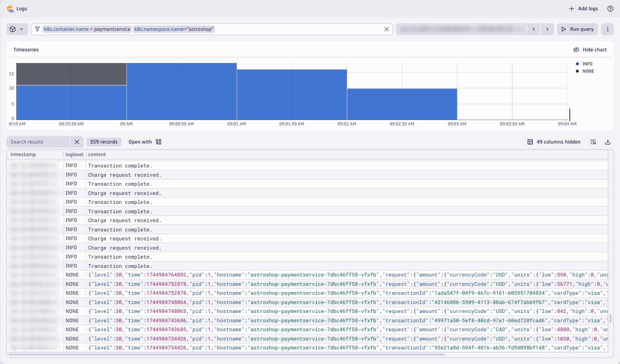
Task: Open the segment cube dropdown
Action: click(17, 29)
